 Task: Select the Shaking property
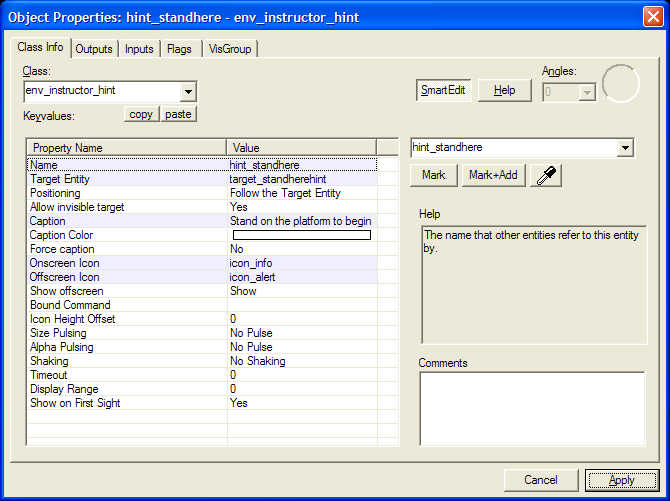pyautogui.click(x=49, y=361)
